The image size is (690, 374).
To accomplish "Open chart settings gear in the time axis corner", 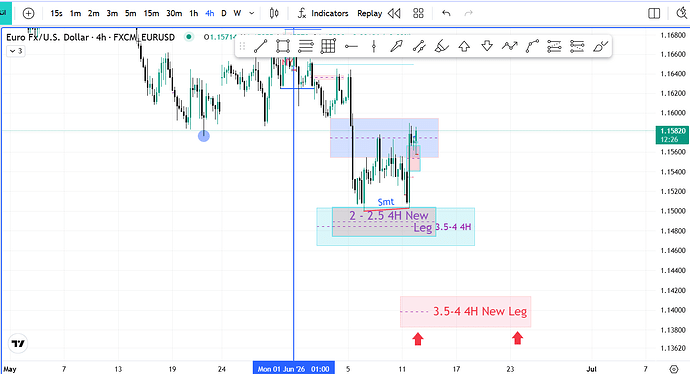I will [674, 369].
